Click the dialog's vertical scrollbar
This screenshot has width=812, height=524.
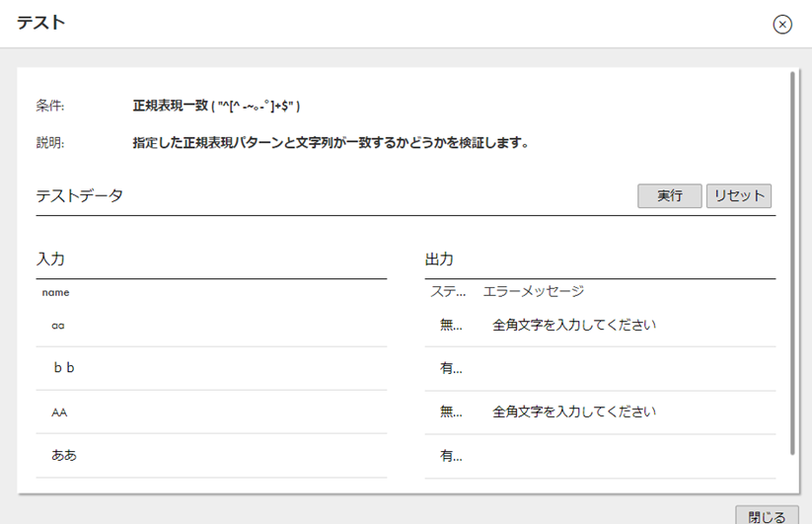click(792, 263)
